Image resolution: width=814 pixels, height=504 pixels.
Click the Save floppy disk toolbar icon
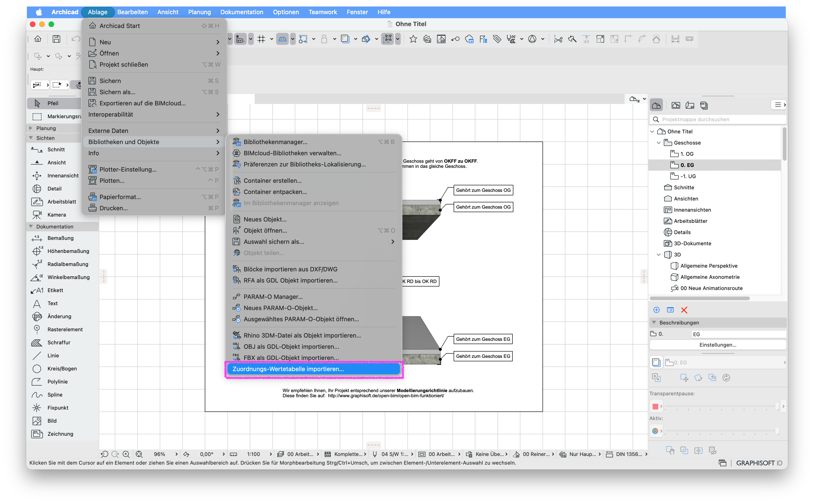pyautogui.click(x=56, y=39)
